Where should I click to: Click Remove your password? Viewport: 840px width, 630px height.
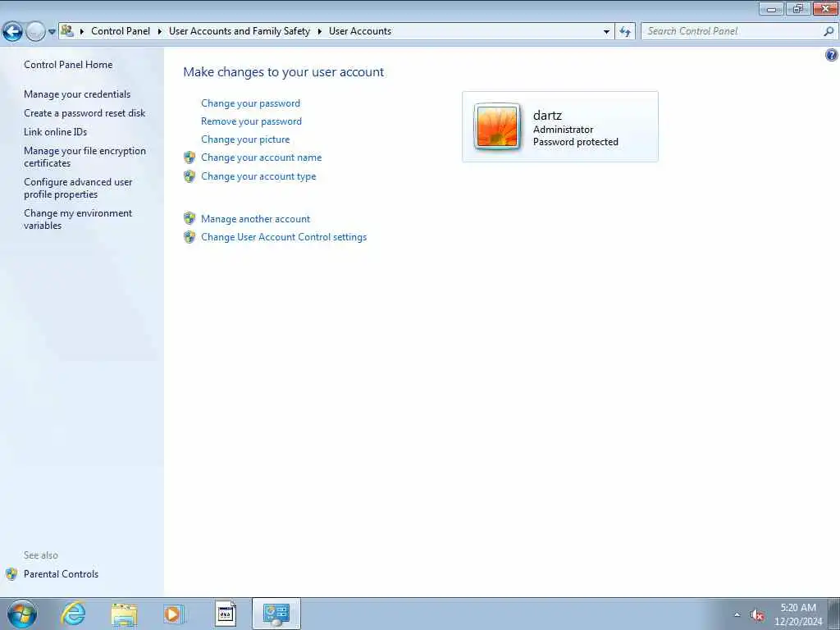click(x=251, y=121)
